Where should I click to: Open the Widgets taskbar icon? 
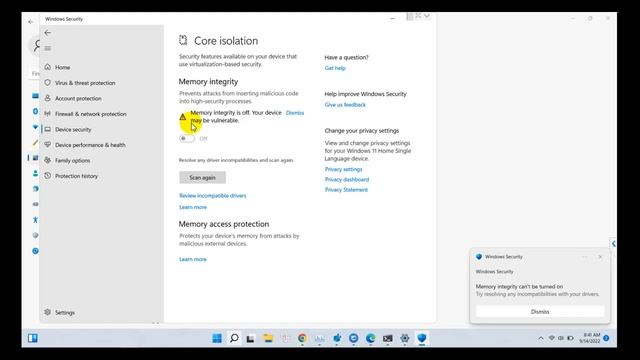click(x=33, y=338)
